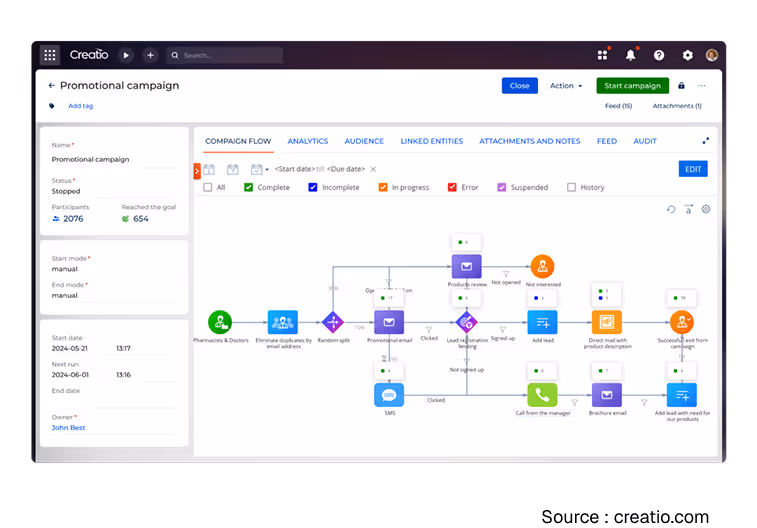Screen dimensions: 757x528
Task: Go back using the arrow beside Promotional campaign
Action: (x=52, y=85)
